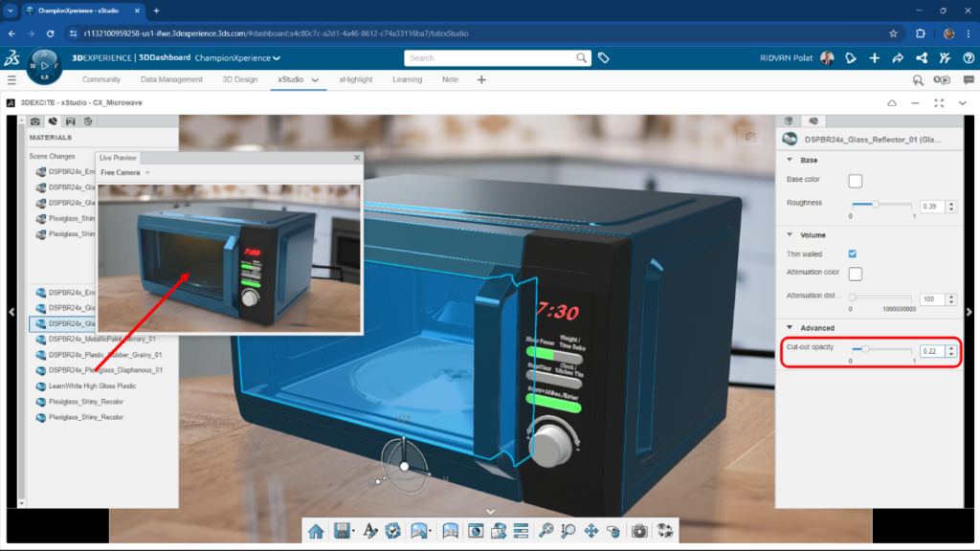Select the four-arrow pan tool
Viewport: 980px width, 551px height.
pyautogui.click(x=591, y=531)
